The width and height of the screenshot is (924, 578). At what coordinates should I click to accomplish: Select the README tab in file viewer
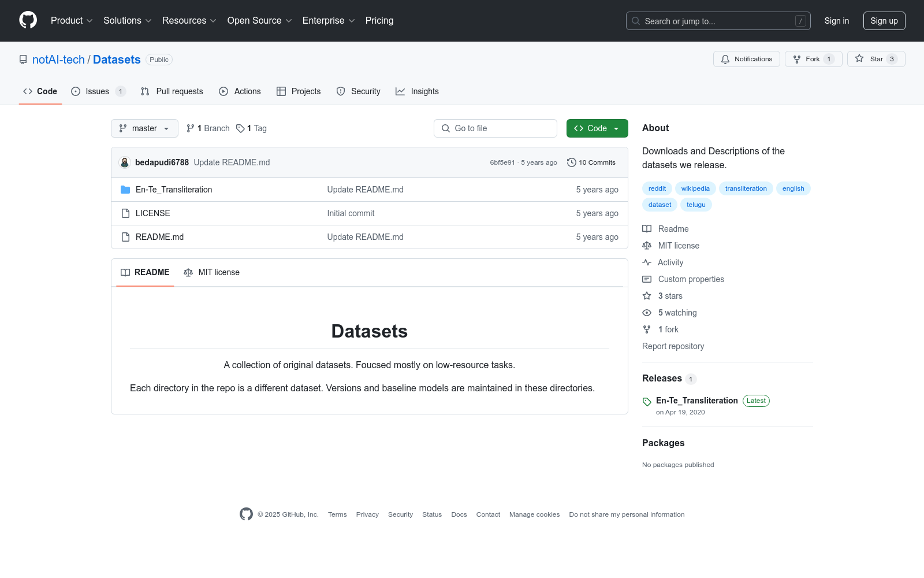click(145, 272)
